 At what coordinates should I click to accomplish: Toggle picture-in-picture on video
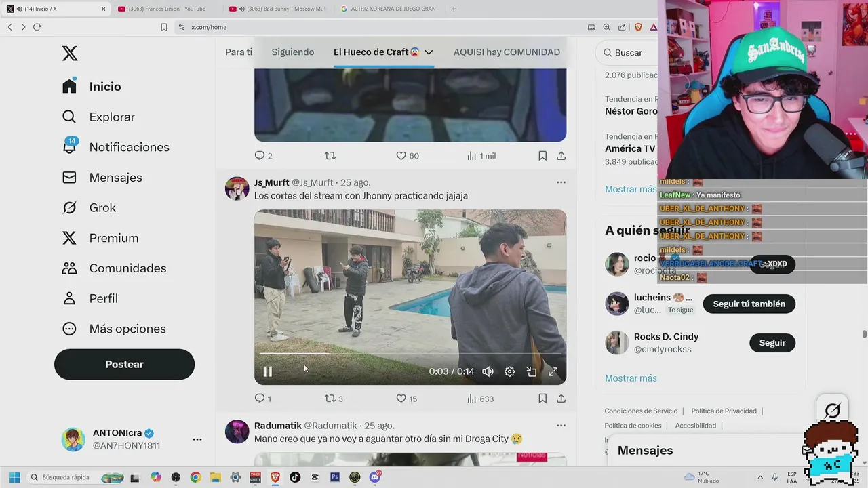click(x=532, y=371)
